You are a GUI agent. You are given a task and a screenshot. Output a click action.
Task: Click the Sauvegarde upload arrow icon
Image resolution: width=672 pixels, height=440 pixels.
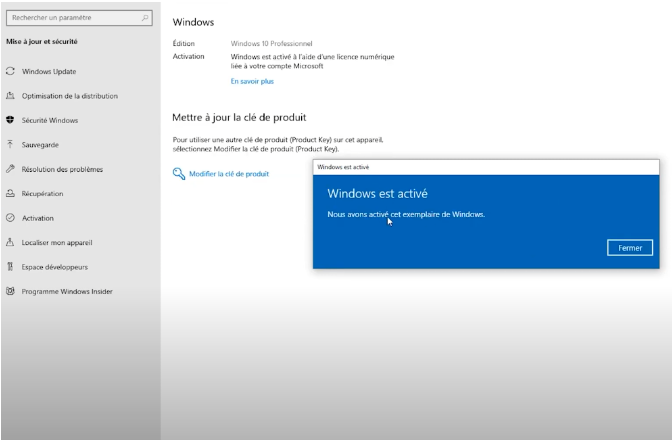pos(10,144)
